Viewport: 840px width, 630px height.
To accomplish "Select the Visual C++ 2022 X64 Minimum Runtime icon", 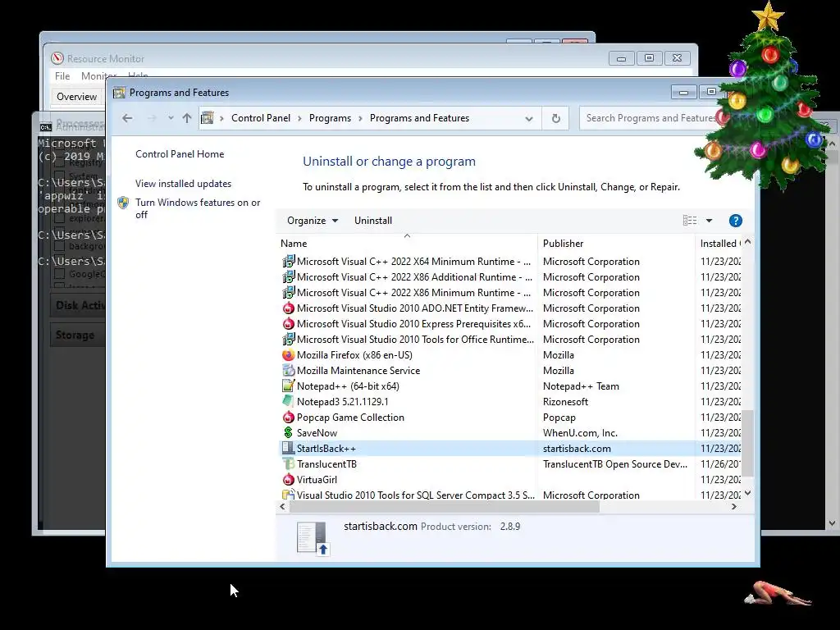I will (288, 261).
